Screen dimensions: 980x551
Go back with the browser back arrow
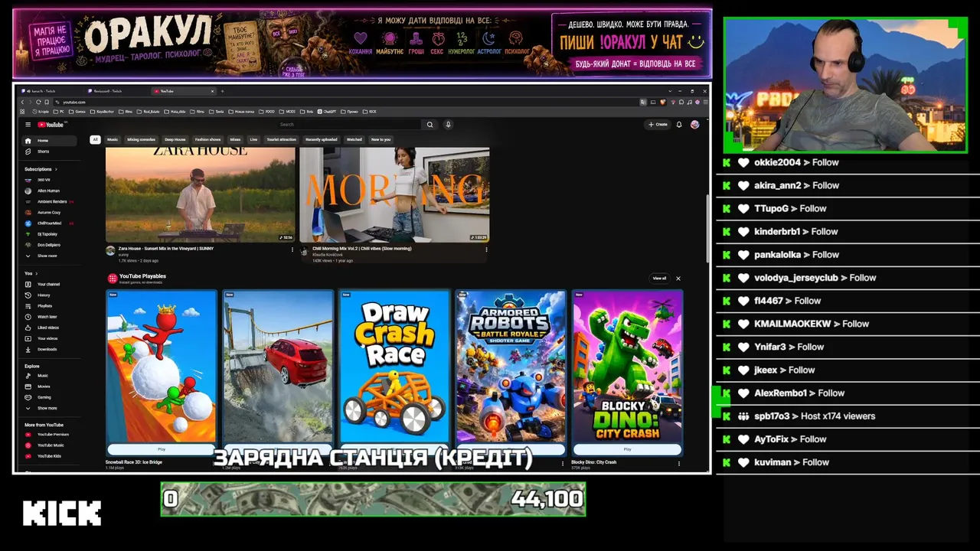point(23,102)
